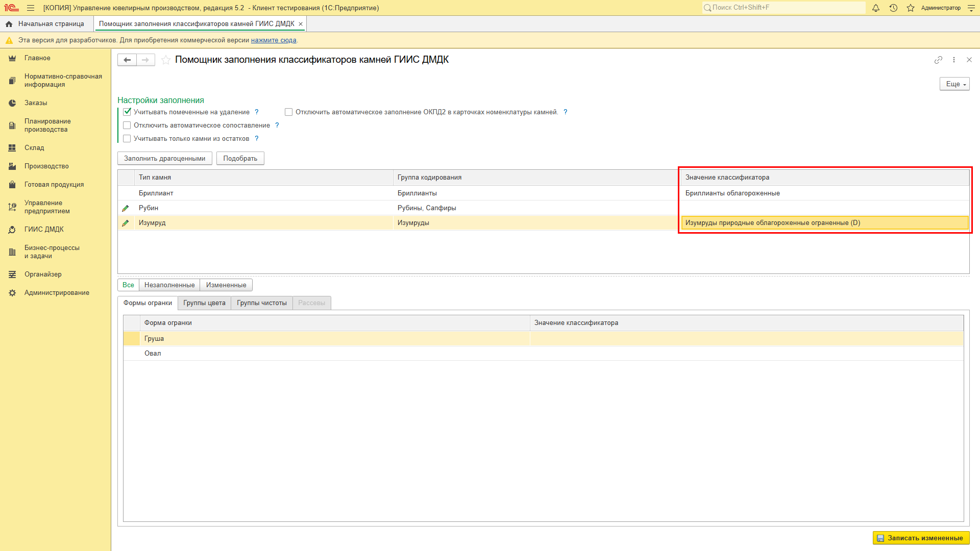Open the 1C main menu hamburger icon
The width and height of the screenshot is (980, 551).
point(31,8)
